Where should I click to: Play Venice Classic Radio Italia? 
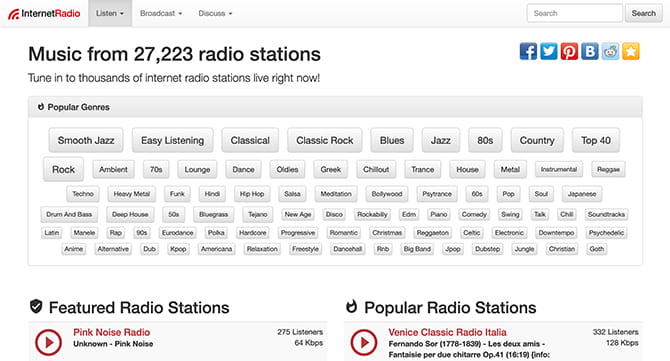coord(364,342)
